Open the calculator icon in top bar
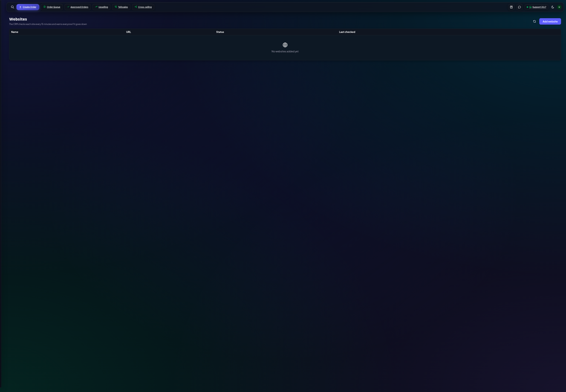 511,7
